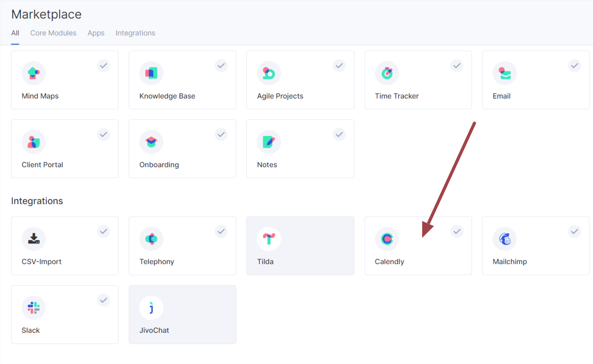
Task: Open the Onboarding icon
Action: coord(151,141)
